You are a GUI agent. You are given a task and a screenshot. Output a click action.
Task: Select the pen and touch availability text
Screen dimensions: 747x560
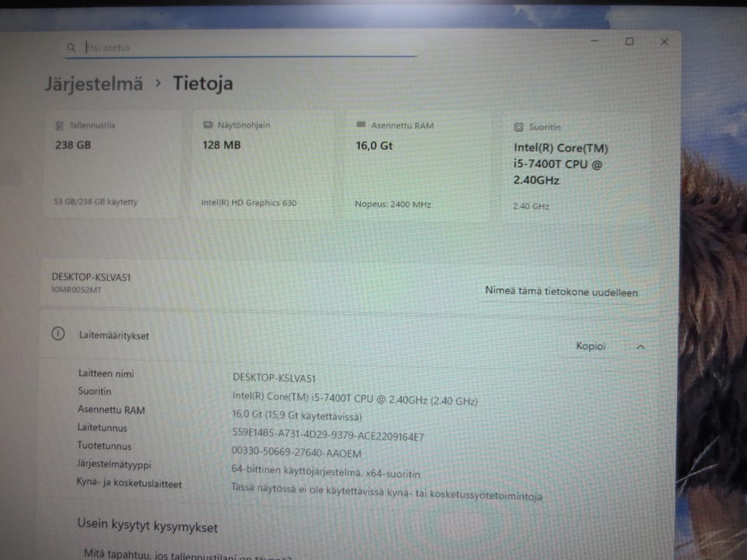(x=387, y=492)
